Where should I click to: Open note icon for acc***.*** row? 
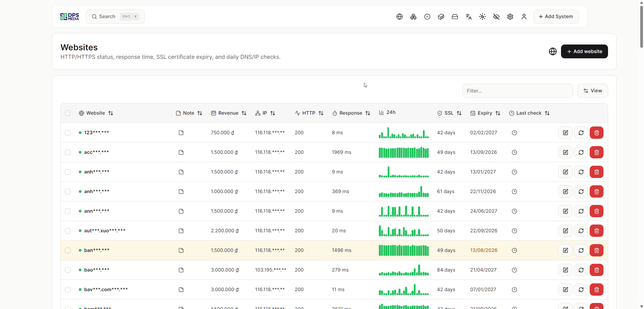click(x=181, y=152)
